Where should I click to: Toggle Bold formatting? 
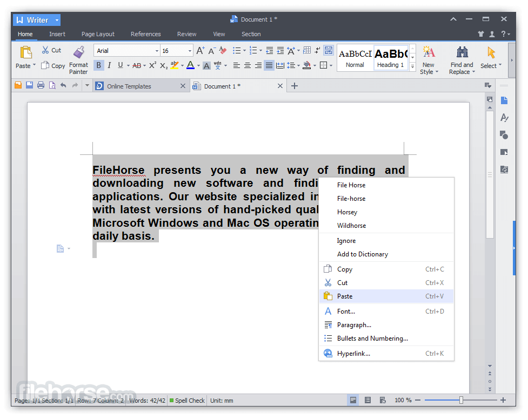98,65
